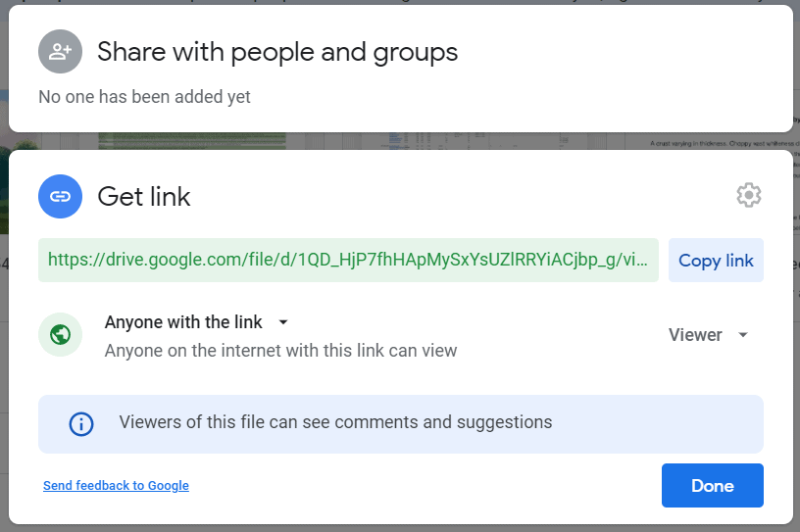Click the Done button

712,486
